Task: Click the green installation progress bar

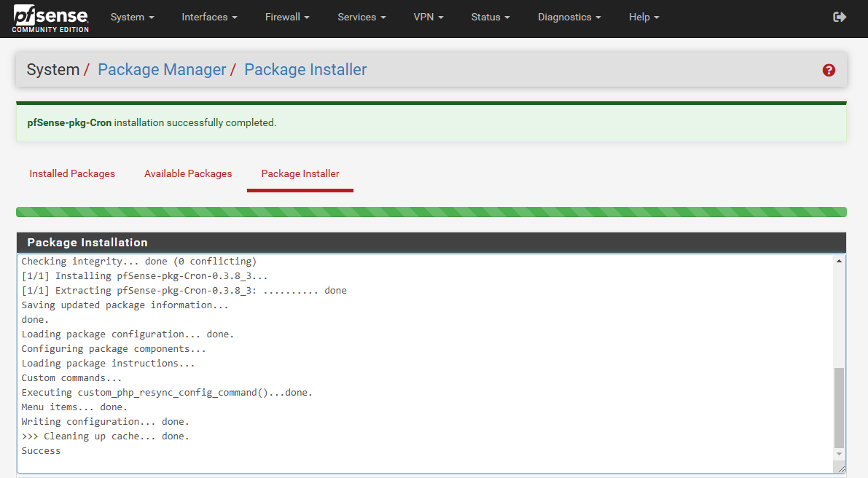Action: point(431,212)
